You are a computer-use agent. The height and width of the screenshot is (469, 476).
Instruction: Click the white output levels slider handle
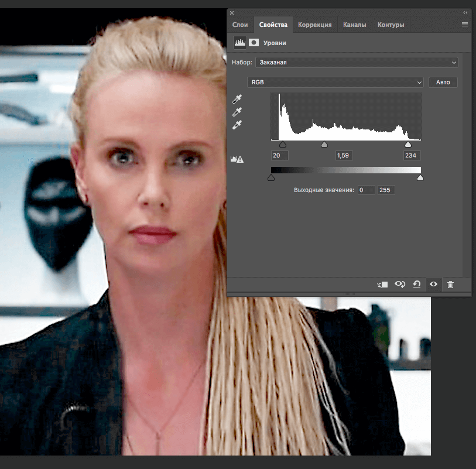(420, 177)
